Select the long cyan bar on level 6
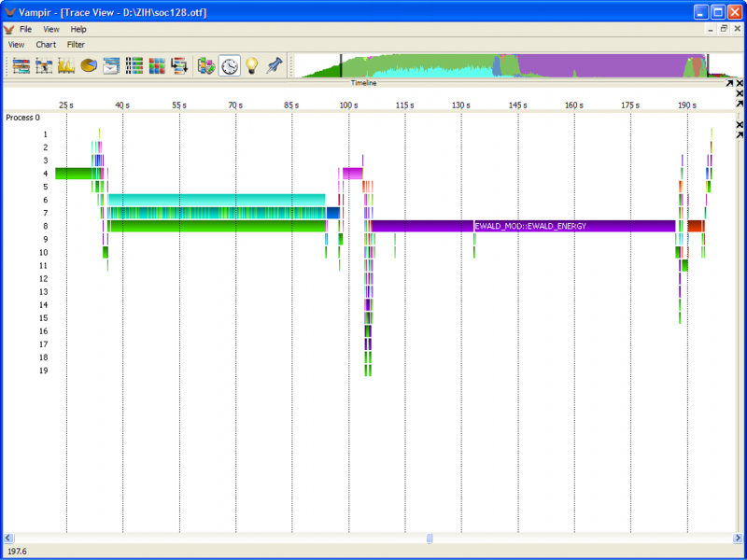Screen dimensions: 747x560 coord(217,200)
